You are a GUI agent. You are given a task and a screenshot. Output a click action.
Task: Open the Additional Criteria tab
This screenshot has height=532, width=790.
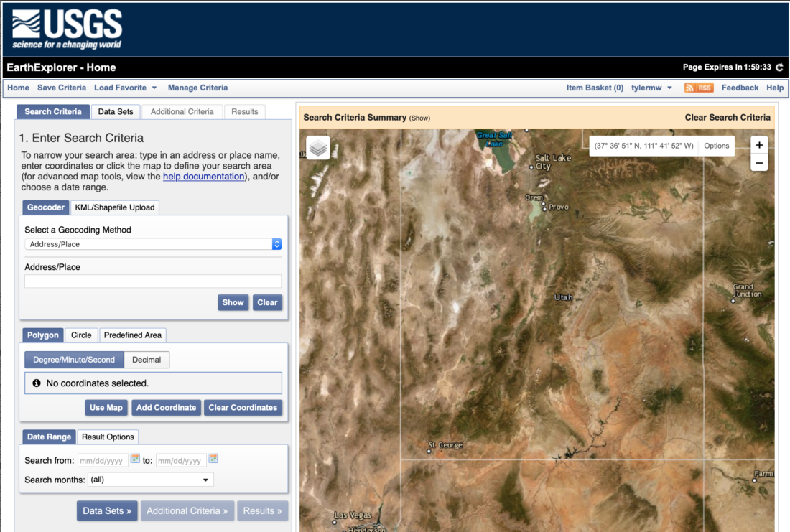click(182, 112)
